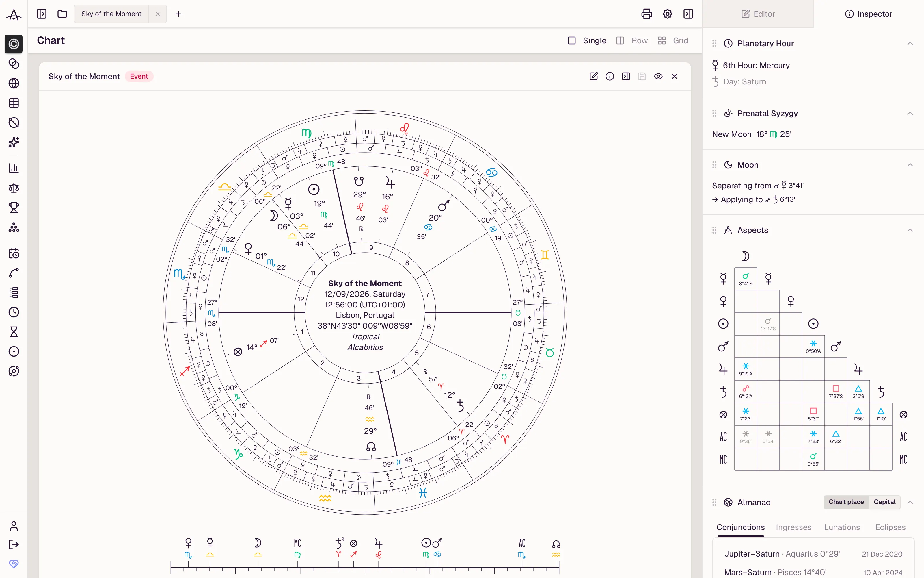The height and width of the screenshot is (578, 924).
Task: Click the folder icon in top bar
Action: coord(62,14)
